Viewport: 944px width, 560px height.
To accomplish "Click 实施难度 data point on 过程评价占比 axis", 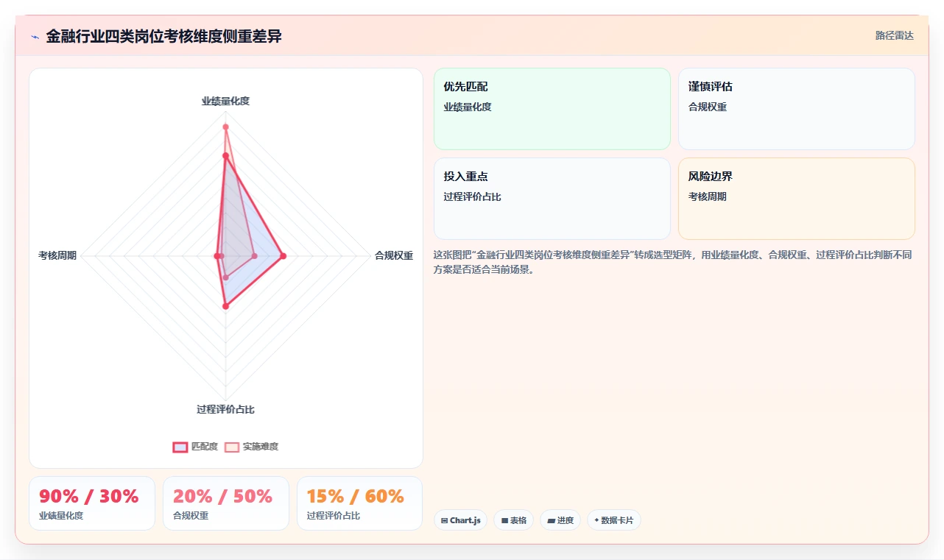I will pyautogui.click(x=226, y=278).
